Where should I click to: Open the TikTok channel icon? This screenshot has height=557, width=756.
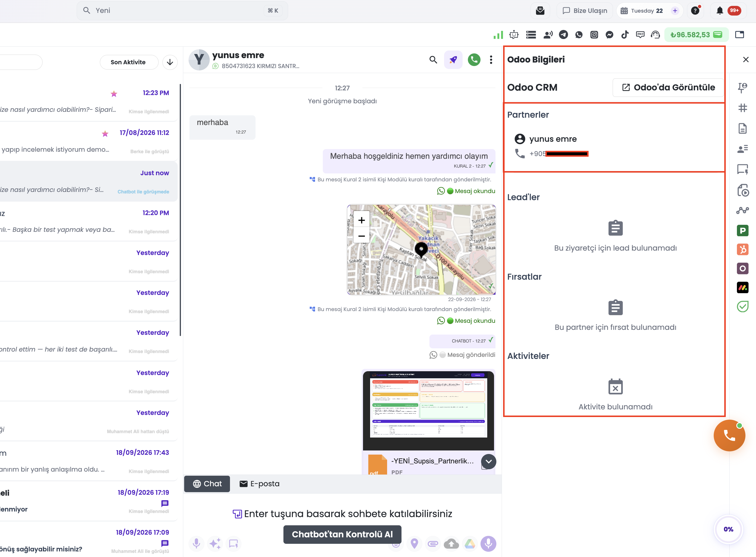625,35
